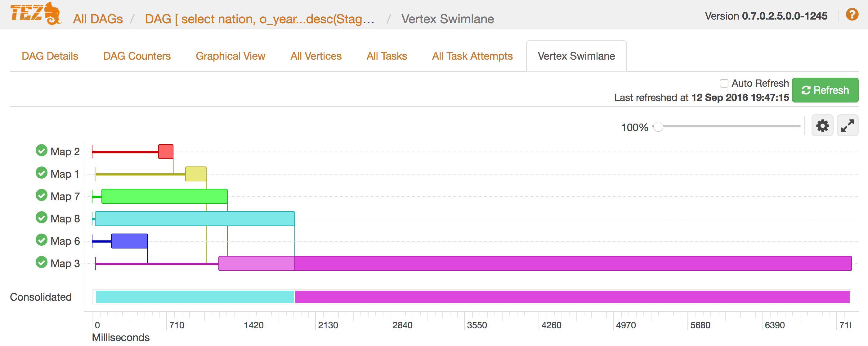This screenshot has height=346, width=868.
Task: Click the Map 2 success checkmark icon
Action: point(42,150)
